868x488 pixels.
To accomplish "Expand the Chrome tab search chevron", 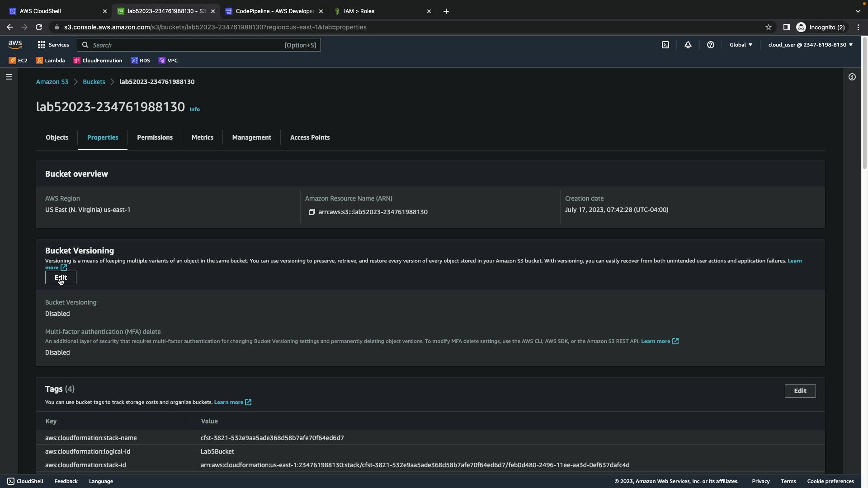I will click(x=858, y=11).
